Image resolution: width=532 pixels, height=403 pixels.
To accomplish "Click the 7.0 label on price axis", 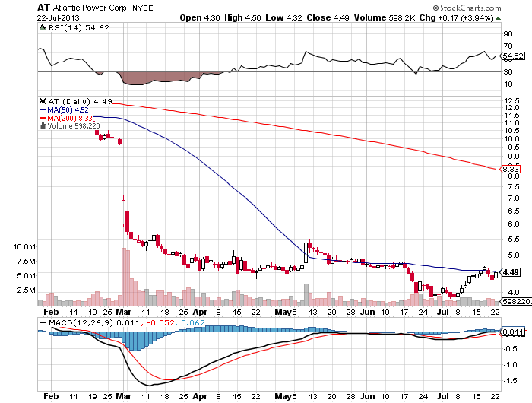I will click(514, 198).
